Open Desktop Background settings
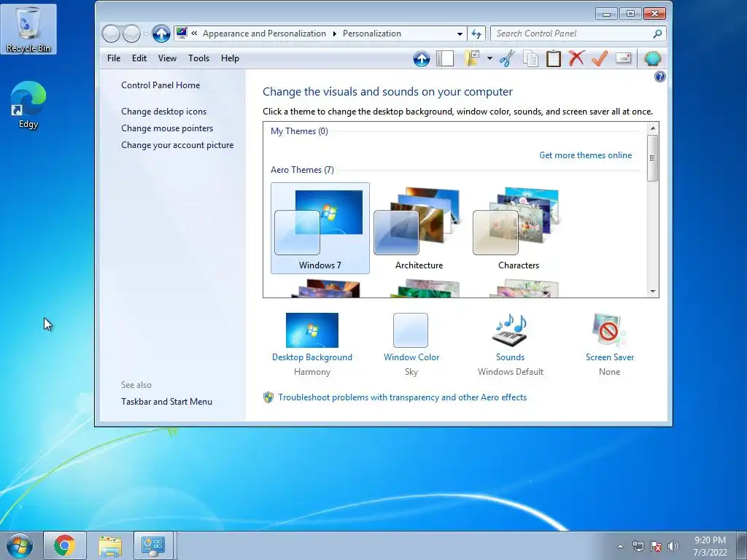The width and height of the screenshot is (747, 560). coord(312,330)
